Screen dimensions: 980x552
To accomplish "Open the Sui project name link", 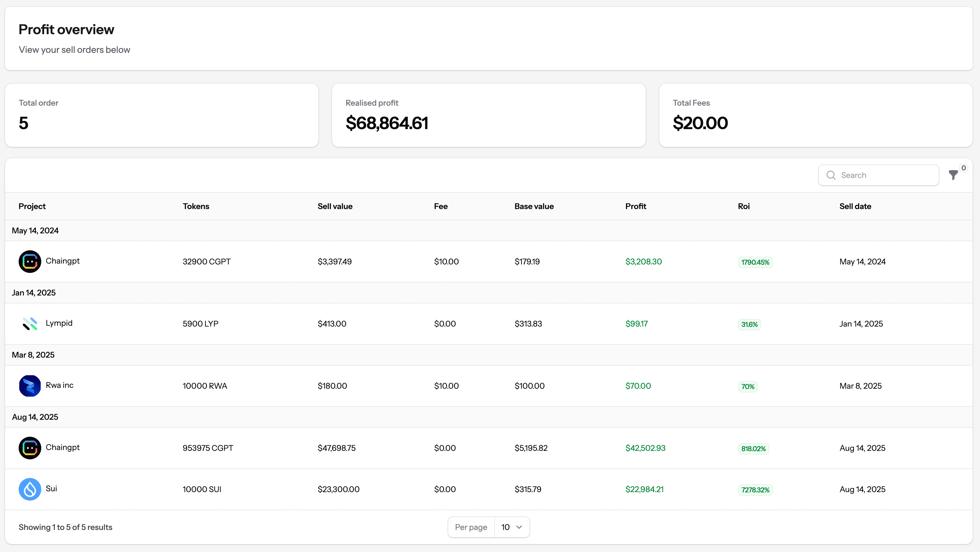I will [x=51, y=488].
